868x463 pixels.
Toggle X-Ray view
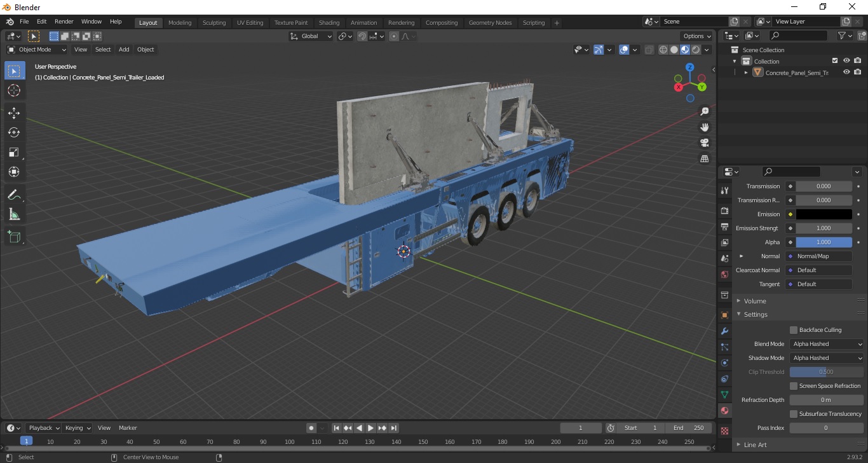click(649, 50)
